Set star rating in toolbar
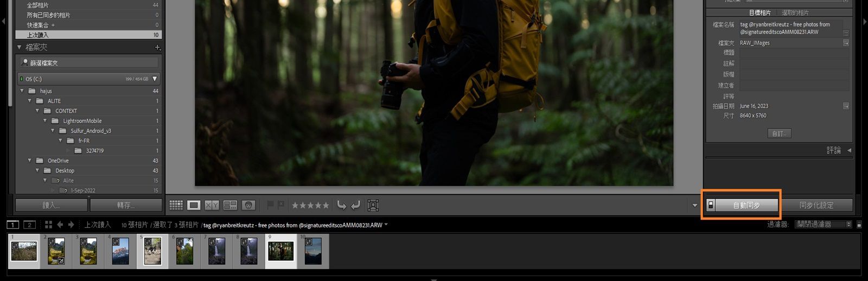868x281 pixels. coord(310,205)
